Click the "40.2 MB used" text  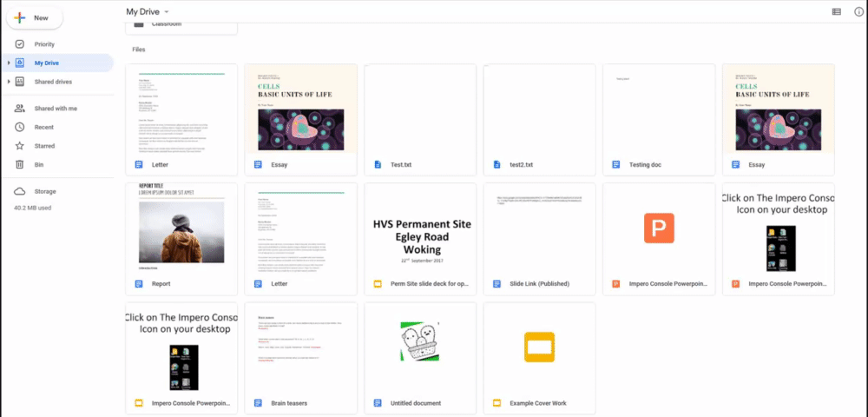click(x=33, y=208)
